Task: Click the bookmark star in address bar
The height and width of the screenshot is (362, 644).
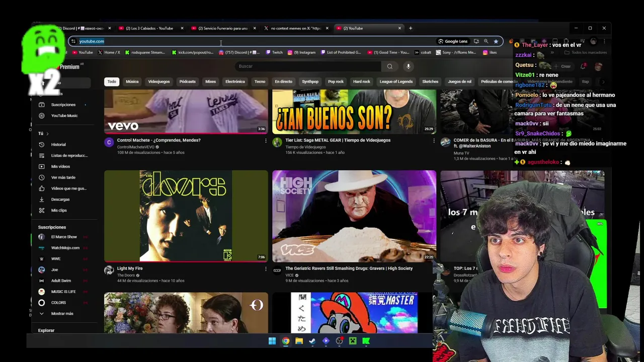Action: 496,41
